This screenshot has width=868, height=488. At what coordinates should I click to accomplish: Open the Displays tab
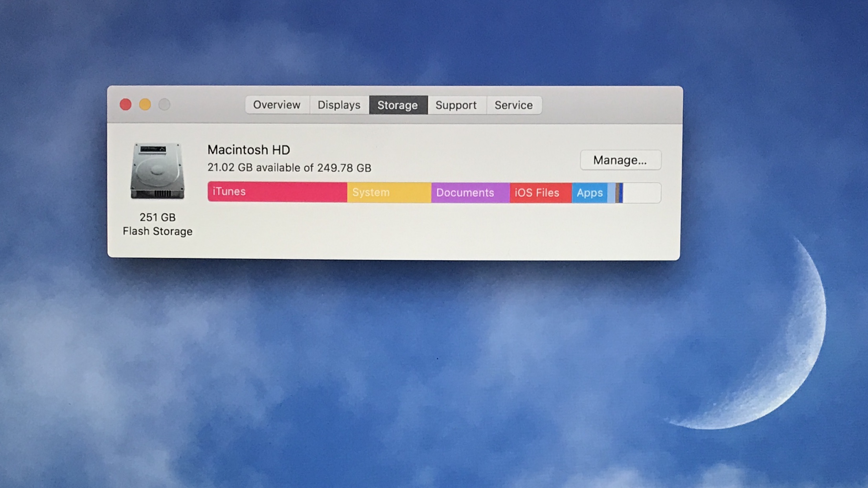tap(339, 105)
